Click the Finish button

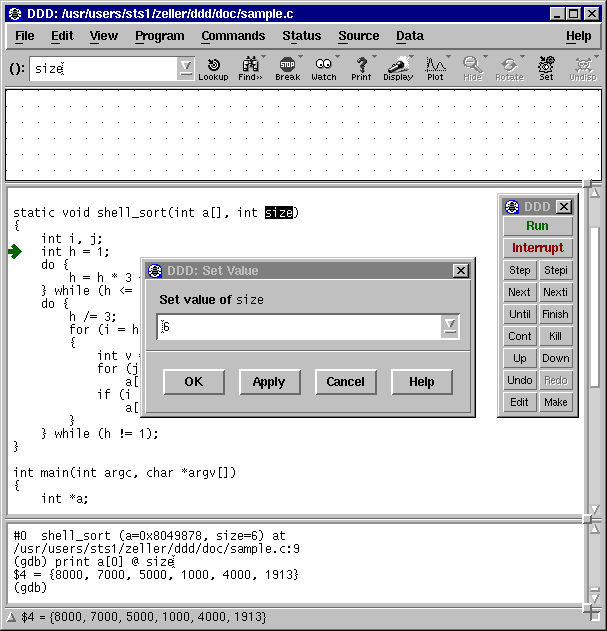click(555, 314)
